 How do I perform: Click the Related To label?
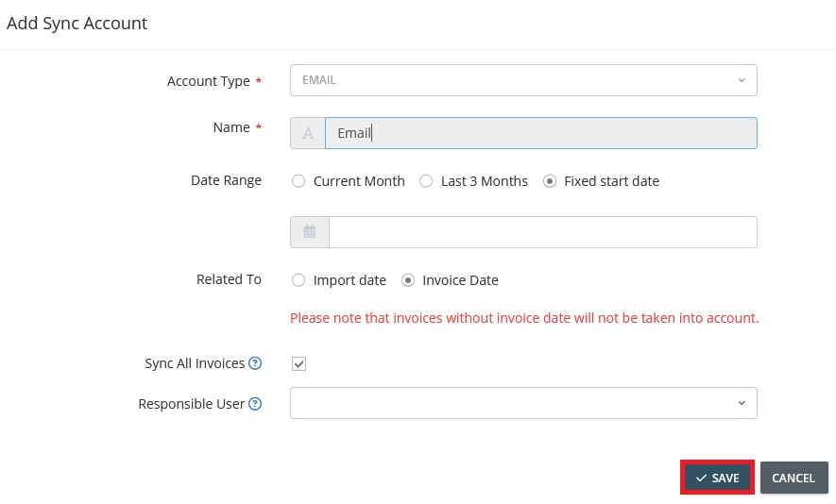229,279
